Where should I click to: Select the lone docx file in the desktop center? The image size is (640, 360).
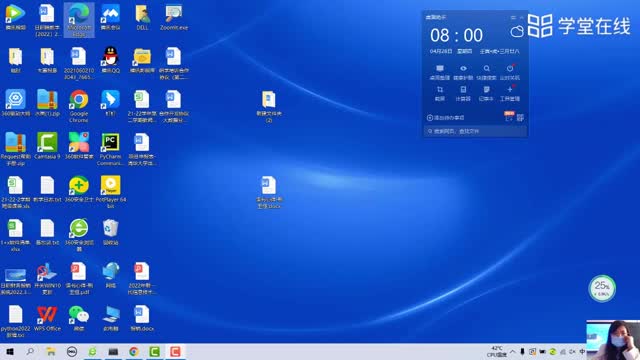(x=269, y=192)
